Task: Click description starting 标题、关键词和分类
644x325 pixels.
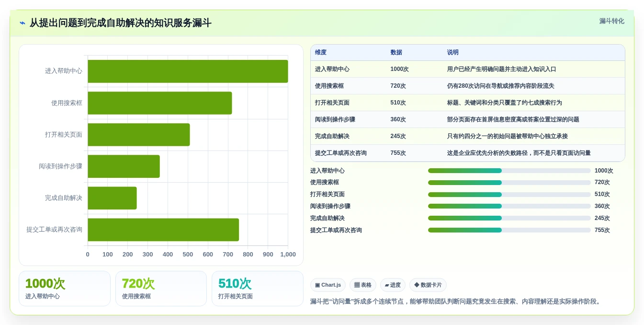Action: tap(505, 103)
